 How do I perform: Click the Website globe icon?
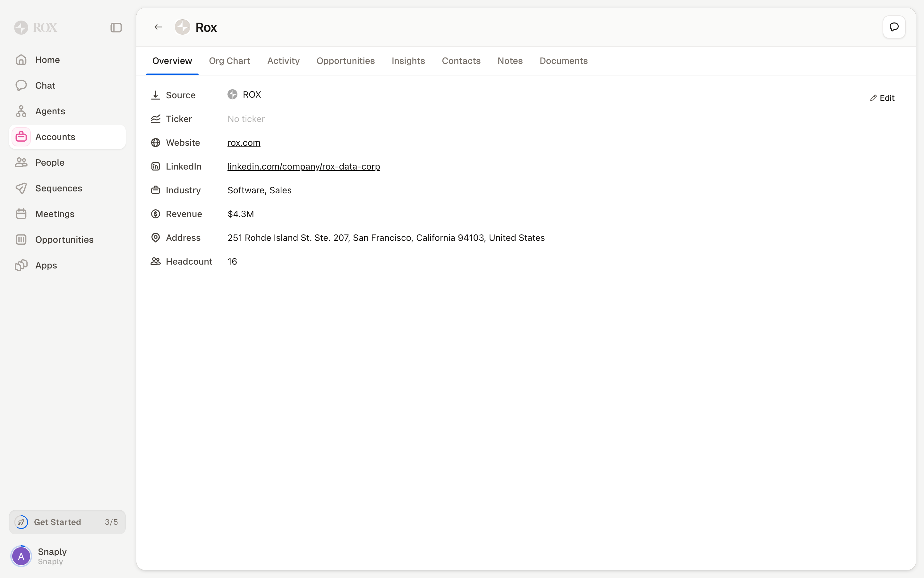click(x=155, y=143)
